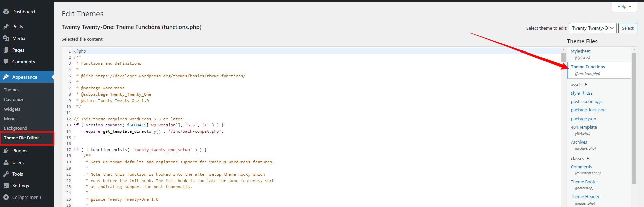Click the Pages document icon

tap(6, 50)
